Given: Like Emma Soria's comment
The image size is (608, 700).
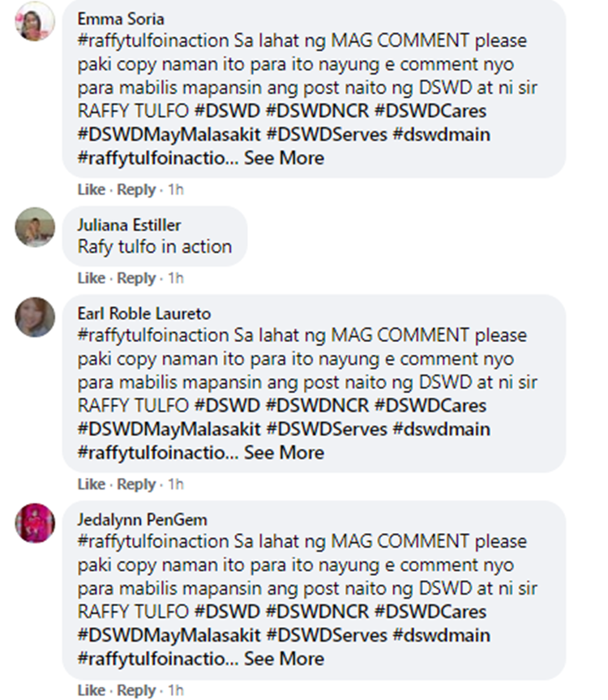Looking at the screenshot, I should 91,190.
